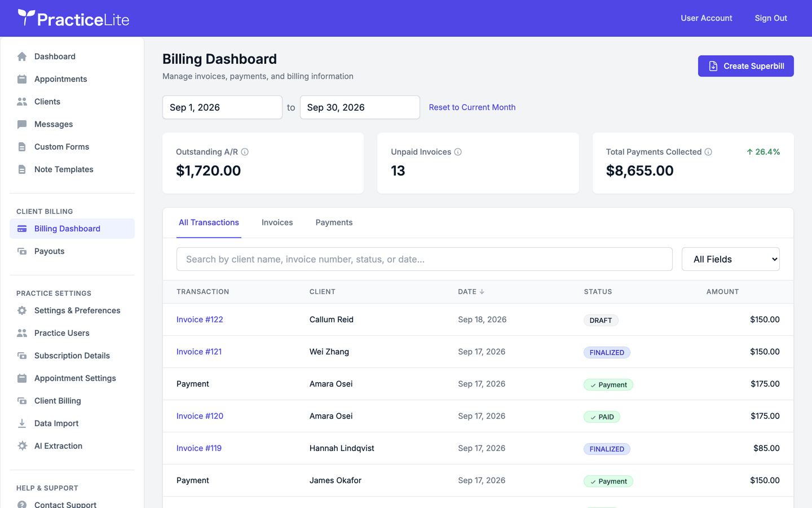Screen dimensions: 812x508
Task: Click Reset to Current Month link
Action: [x=472, y=107]
